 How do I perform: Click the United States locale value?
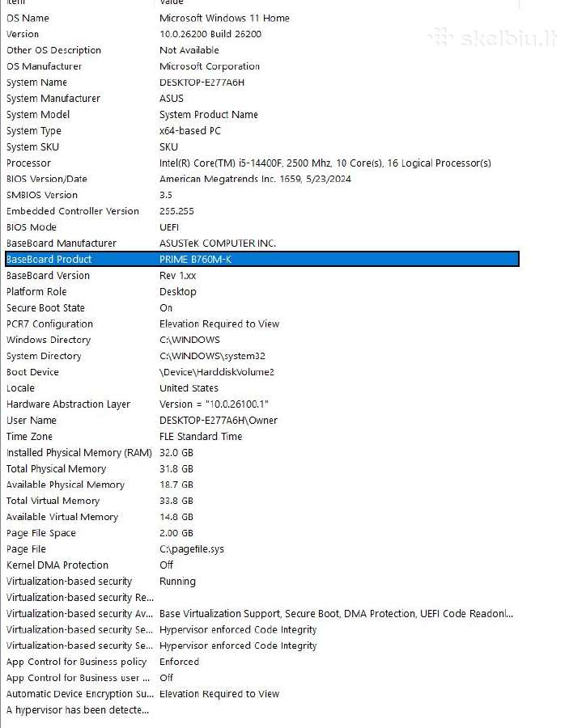pyautogui.click(x=189, y=388)
